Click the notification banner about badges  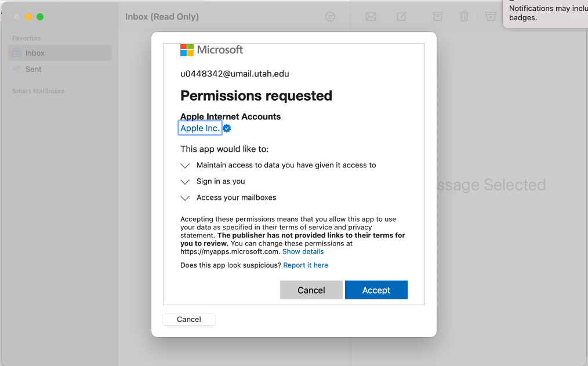click(x=546, y=13)
